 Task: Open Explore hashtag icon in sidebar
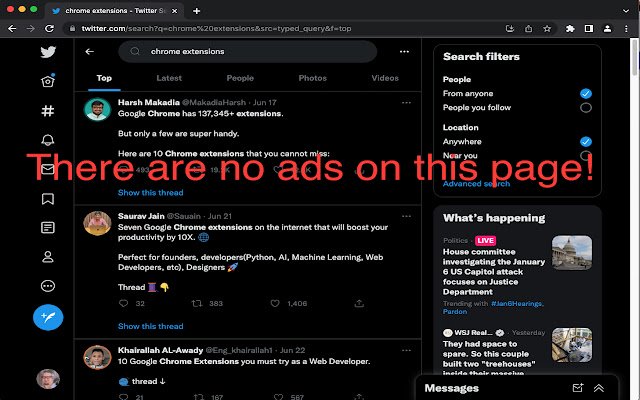(48, 111)
